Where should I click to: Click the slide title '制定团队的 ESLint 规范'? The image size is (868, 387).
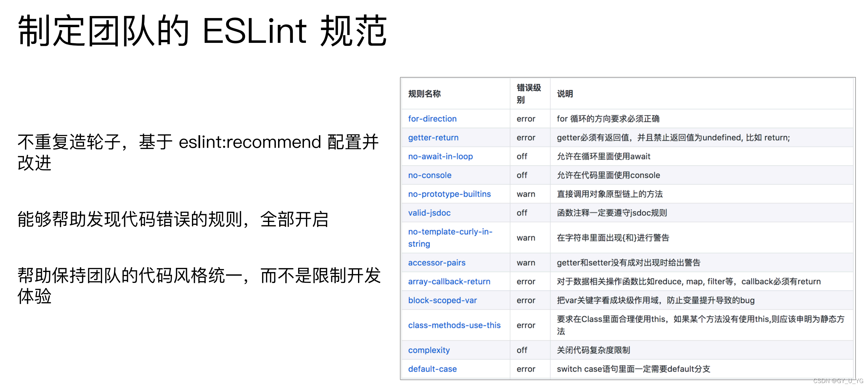[202, 31]
